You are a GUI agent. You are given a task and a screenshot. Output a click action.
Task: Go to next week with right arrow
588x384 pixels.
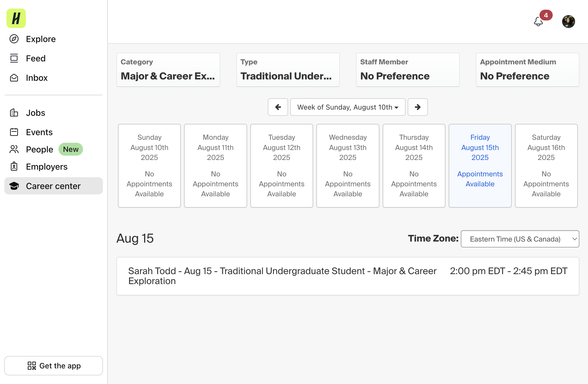pos(418,107)
